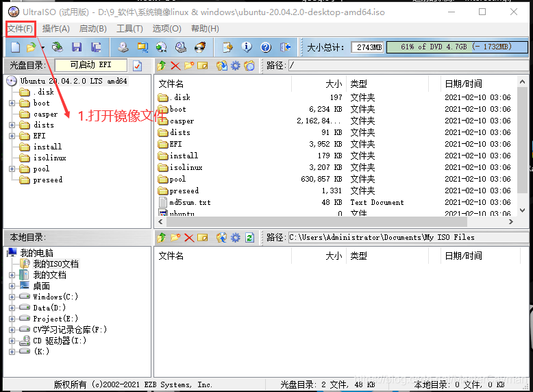Expand the Data(D:) drive node
The height and width of the screenshot is (392, 533).
(12, 308)
